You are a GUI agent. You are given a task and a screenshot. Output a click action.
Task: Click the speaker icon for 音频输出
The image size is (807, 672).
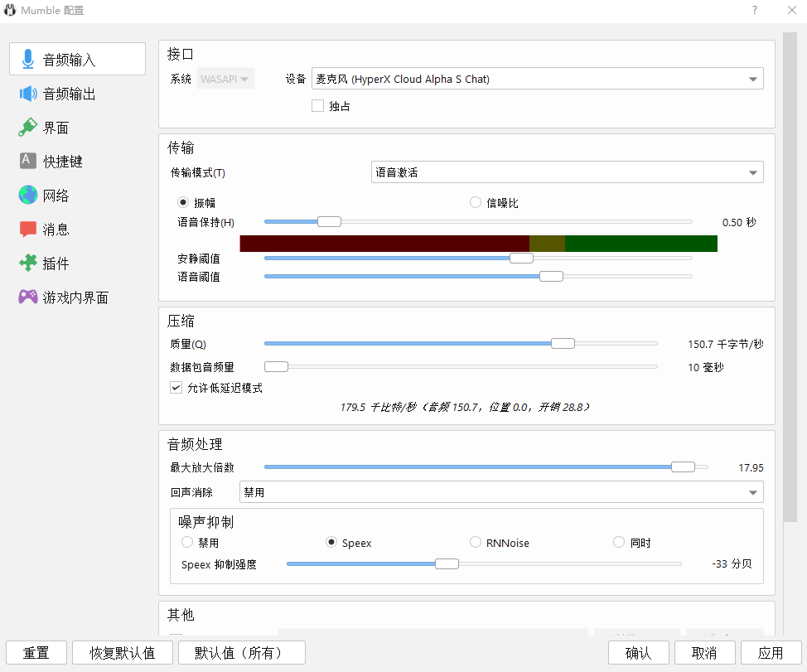point(28,94)
